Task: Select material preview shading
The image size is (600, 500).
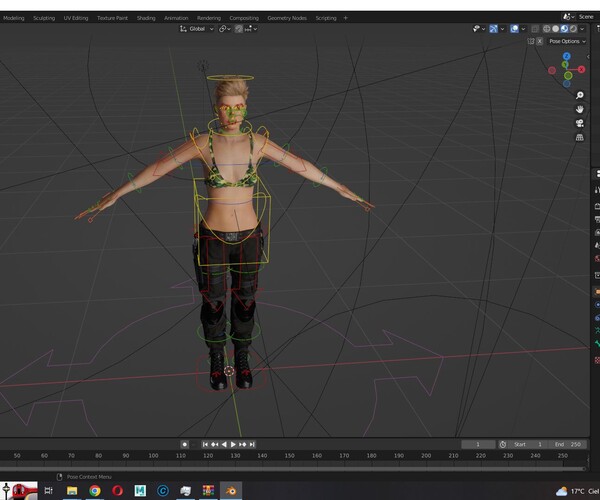Action: (x=564, y=29)
